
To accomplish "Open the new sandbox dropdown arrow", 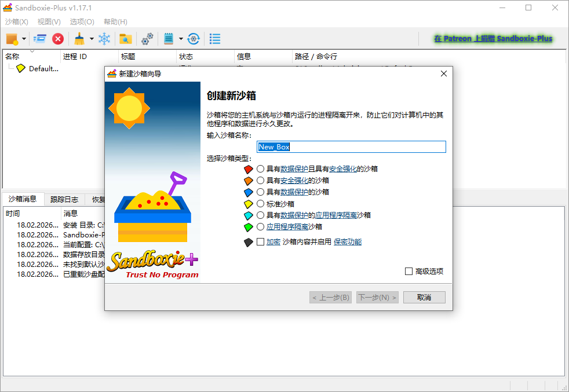I will click(x=23, y=39).
